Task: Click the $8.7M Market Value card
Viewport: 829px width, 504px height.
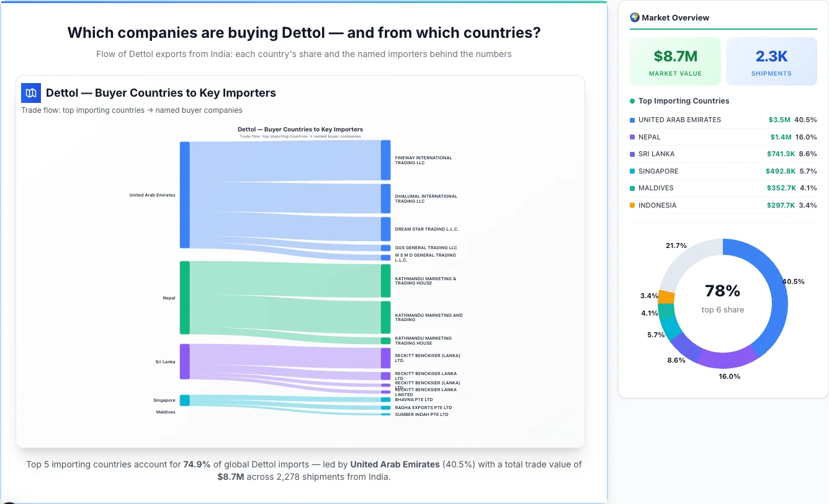Action: pyautogui.click(x=675, y=61)
